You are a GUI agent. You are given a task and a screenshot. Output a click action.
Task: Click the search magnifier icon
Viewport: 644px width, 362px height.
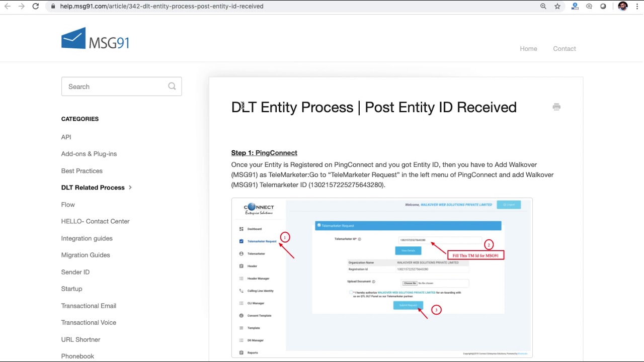172,86
